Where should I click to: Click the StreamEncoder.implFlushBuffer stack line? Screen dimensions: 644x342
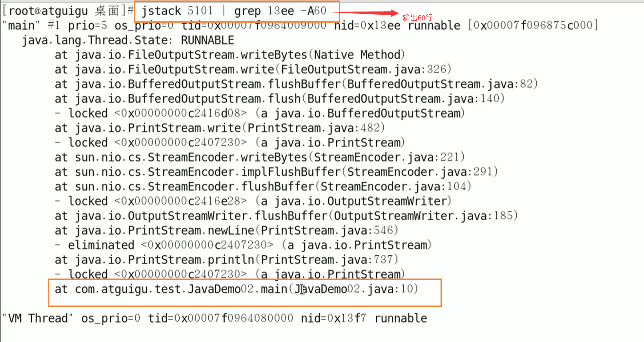(x=276, y=172)
